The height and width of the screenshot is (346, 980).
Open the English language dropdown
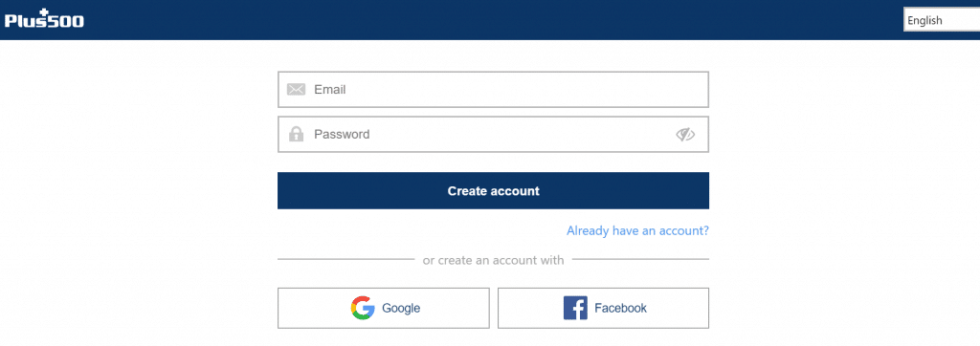942,20
